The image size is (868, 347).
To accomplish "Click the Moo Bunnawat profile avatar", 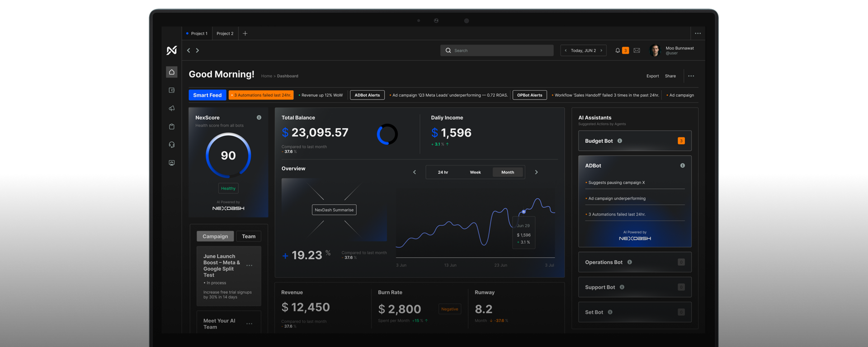I will 655,51.
